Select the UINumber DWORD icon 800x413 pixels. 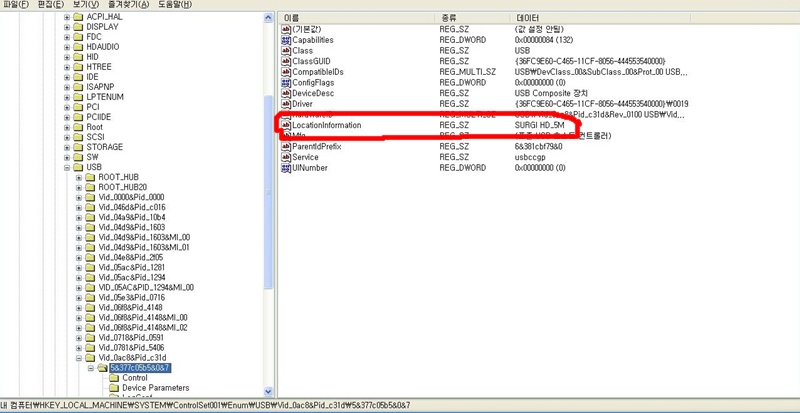tap(285, 168)
